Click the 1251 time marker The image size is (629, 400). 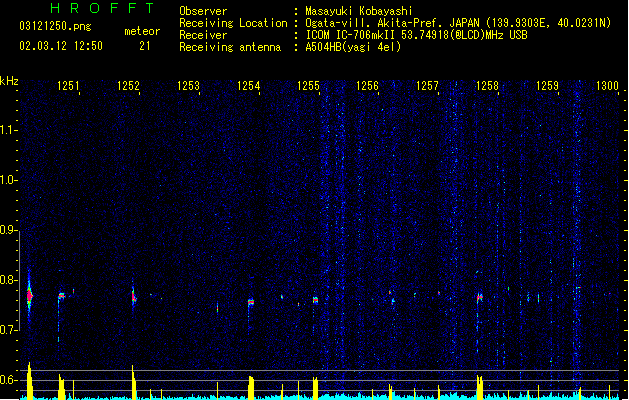[x=68, y=86]
